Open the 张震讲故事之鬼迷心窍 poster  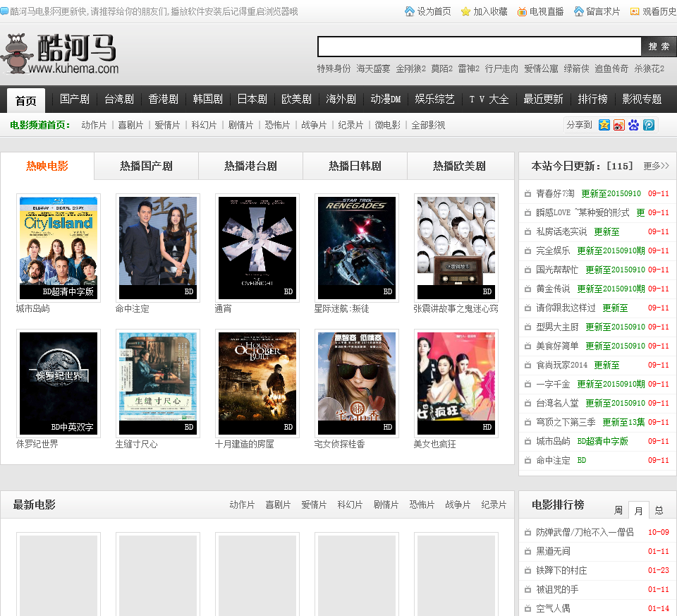click(456, 248)
